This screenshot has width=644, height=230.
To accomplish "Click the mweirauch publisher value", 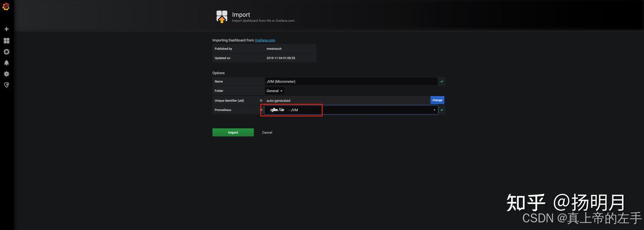I will click(x=274, y=49).
